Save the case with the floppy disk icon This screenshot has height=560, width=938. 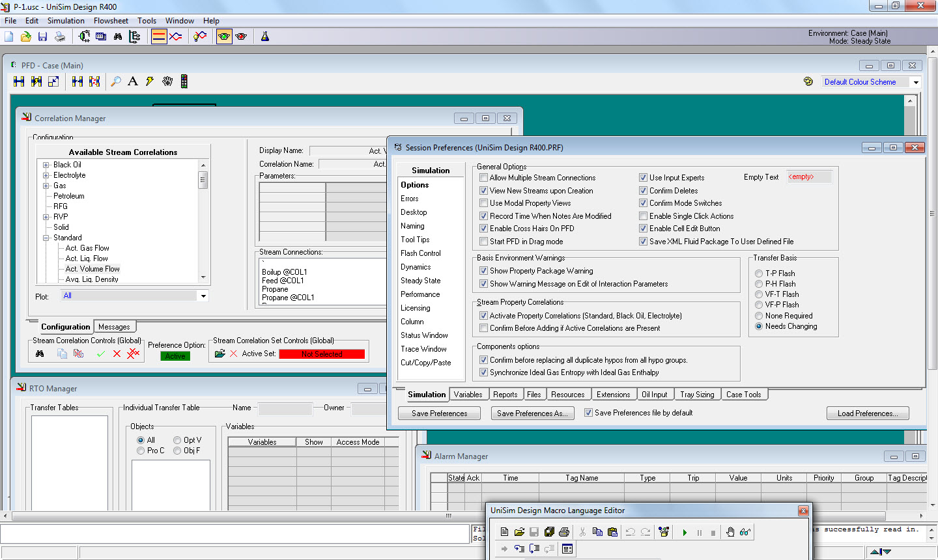(x=43, y=36)
